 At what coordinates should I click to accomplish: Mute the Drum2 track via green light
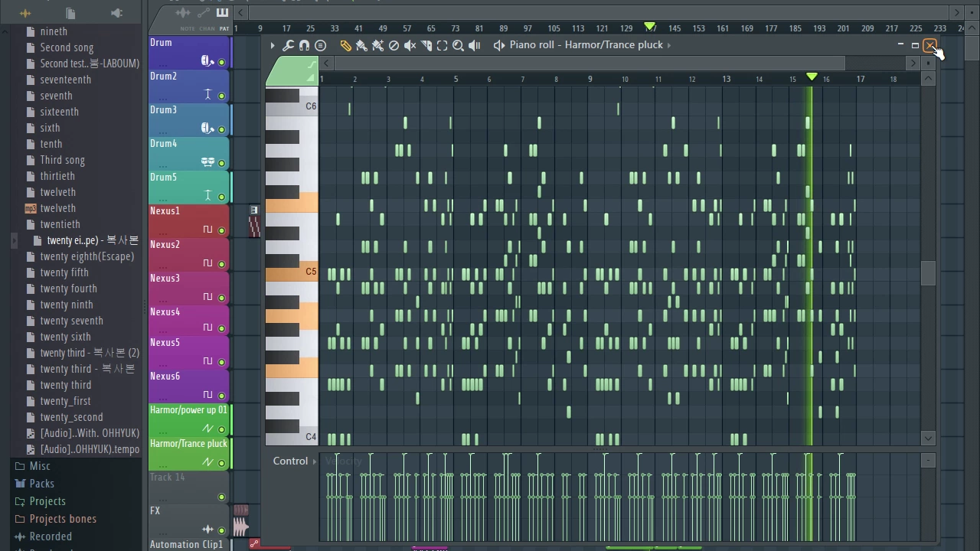tap(222, 96)
